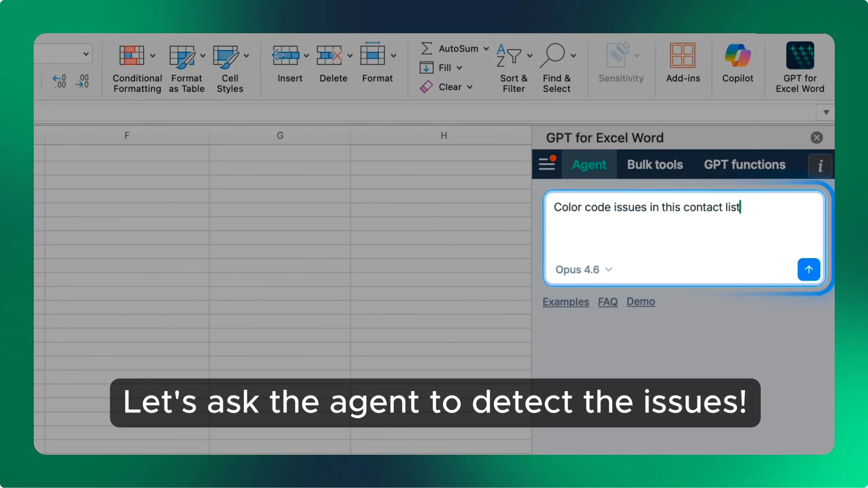Open the Examples link
This screenshot has height=488, width=868.
click(566, 302)
